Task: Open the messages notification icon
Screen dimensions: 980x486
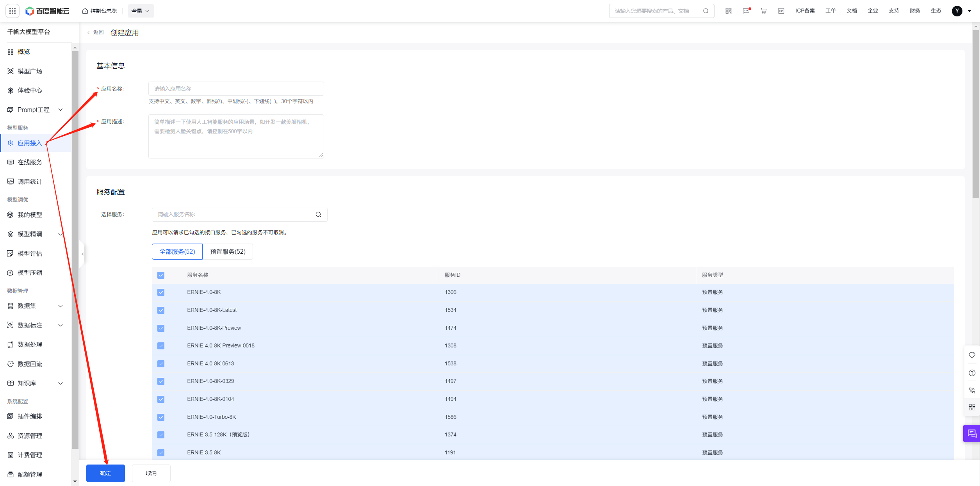Action: 746,11
